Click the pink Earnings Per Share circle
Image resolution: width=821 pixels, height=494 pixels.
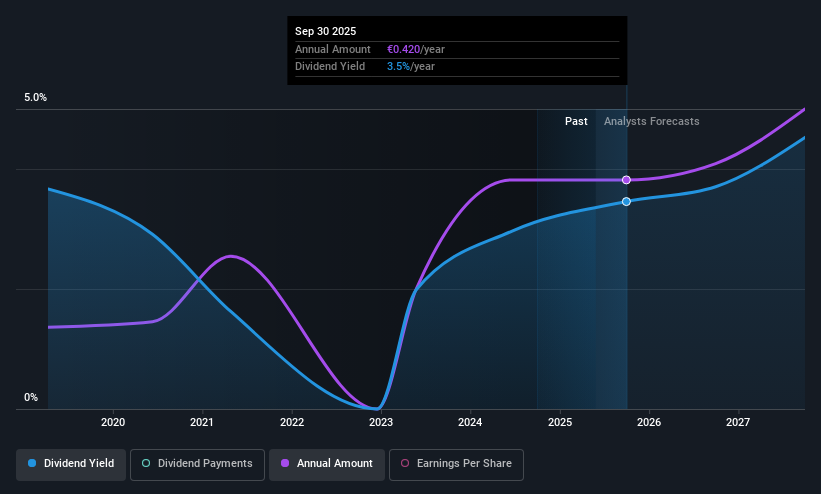(x=405, y=464)
